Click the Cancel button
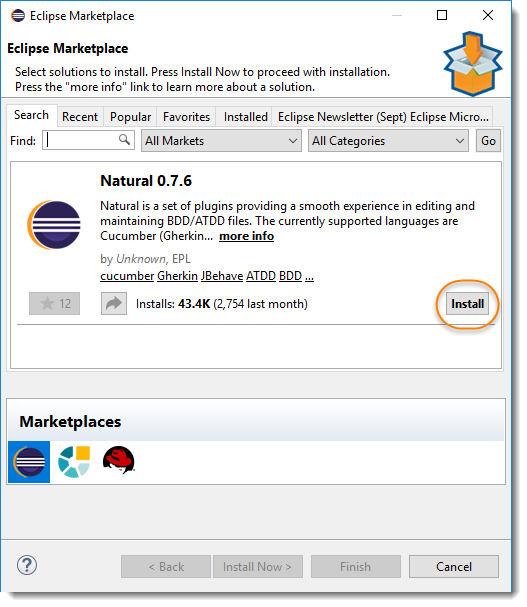This screenshot has height=607, width=527. pyautogui.click(x=454, y=567)
